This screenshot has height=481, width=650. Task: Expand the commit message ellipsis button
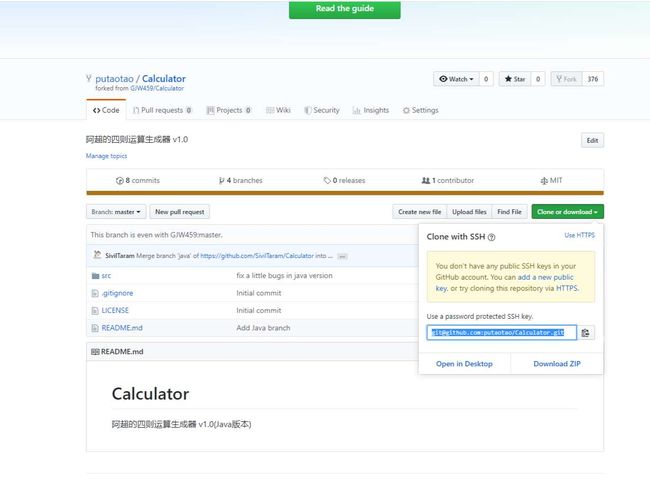tap(342, 256)
